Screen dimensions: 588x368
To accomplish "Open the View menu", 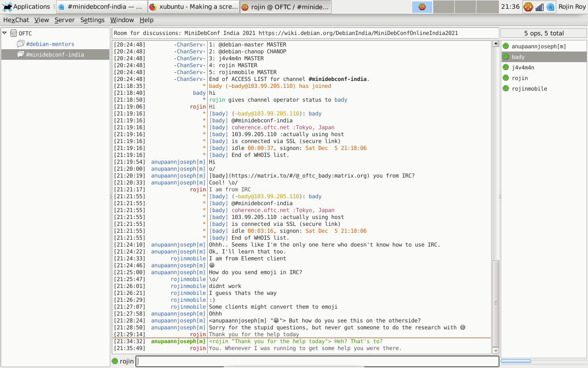I will pyautogui.click(x=41, y=20).
